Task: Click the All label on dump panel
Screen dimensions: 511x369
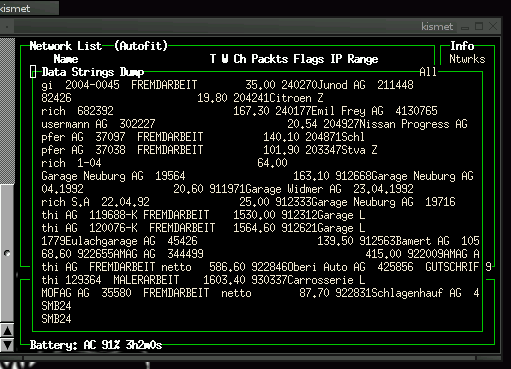Action: (x=428, y=72)
